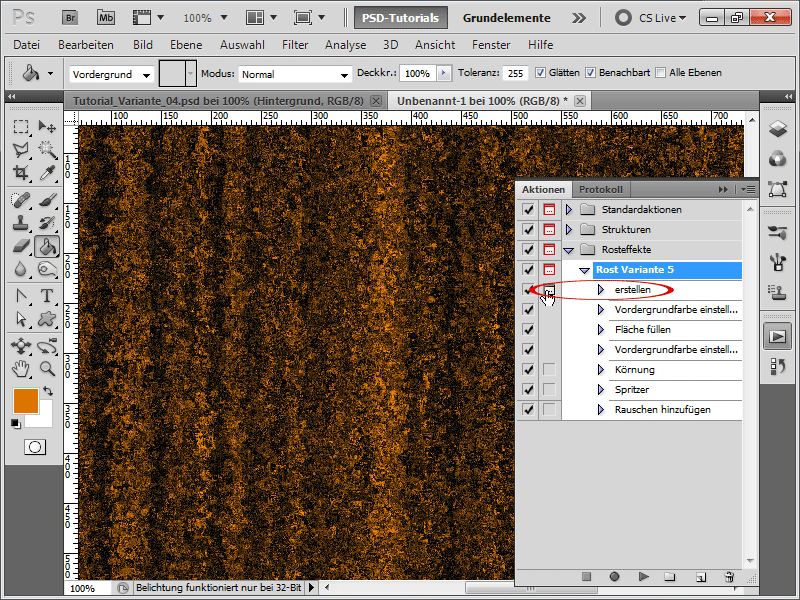Choose the Blur tool
Image resolution: width=800 pixels, height=600 pixels.
[x=20, y=269]
